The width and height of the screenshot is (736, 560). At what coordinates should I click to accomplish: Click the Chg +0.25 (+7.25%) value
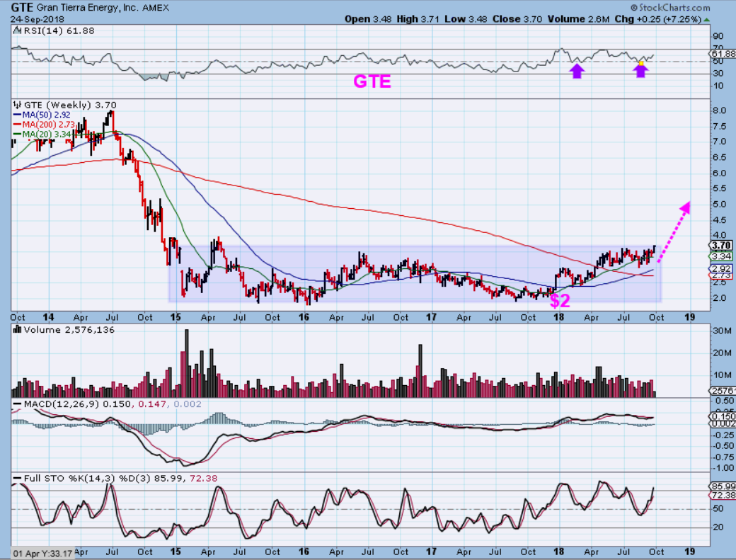pyautogui.click(x=658, y=19)
